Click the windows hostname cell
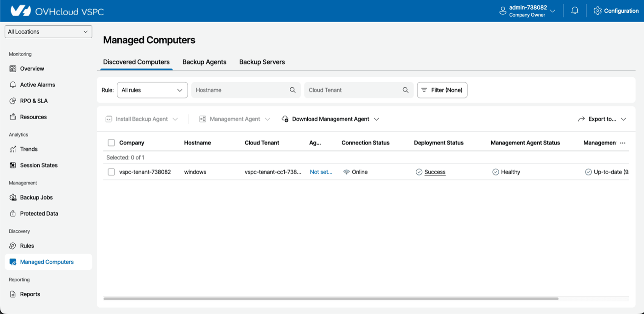Screen dimensions: 644x314 coord(195,172)
